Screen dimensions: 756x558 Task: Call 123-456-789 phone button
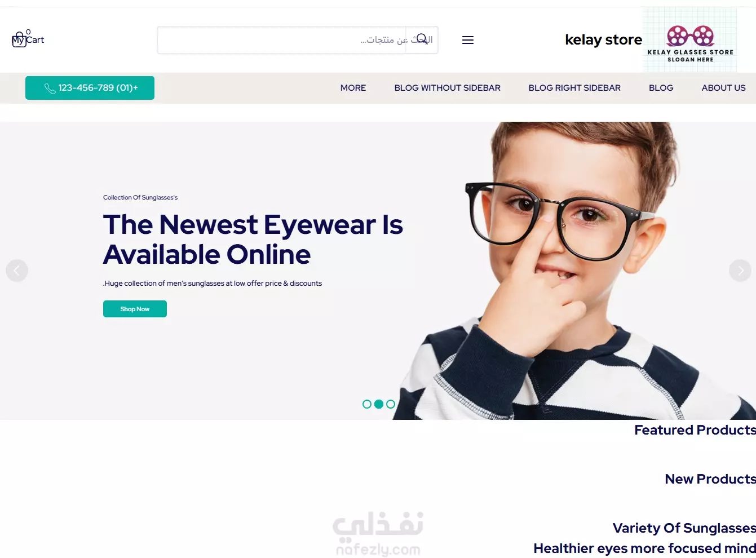[90, 88]
